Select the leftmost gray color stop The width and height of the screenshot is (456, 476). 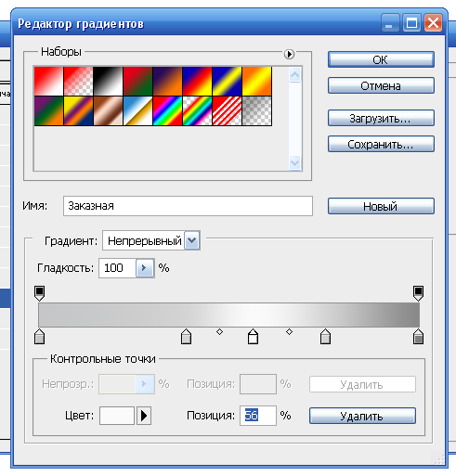point(39,337)
